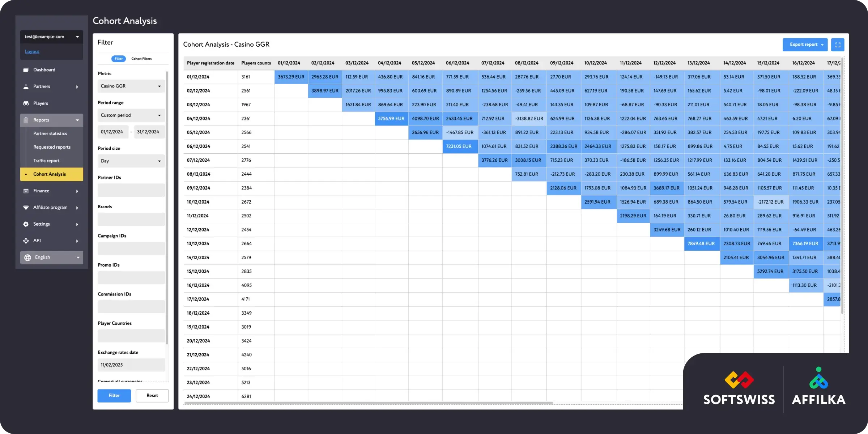
Task: Open the API section icon
Action: [x=26, y=241]
